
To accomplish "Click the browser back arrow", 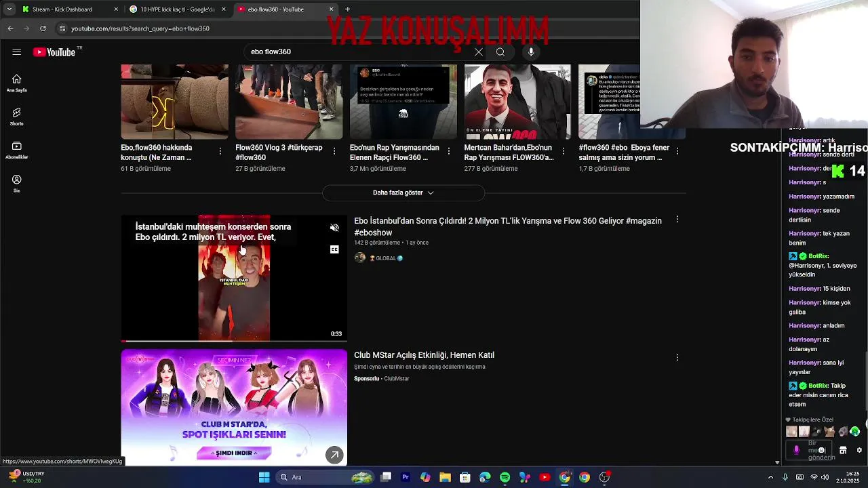I will (x=10, y=28).
